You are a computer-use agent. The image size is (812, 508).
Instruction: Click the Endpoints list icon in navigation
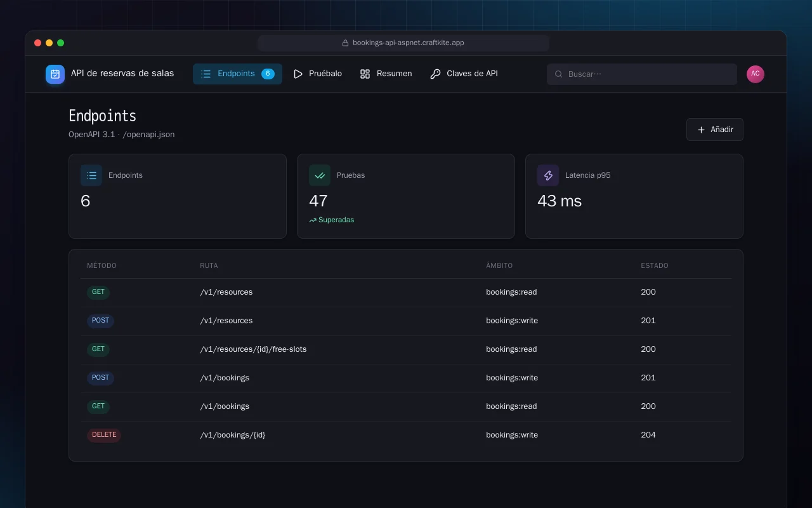pos(206,74)
